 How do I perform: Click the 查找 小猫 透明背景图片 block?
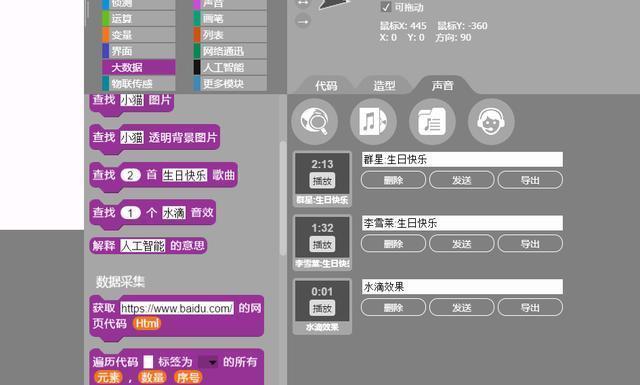tap(154, 138)
